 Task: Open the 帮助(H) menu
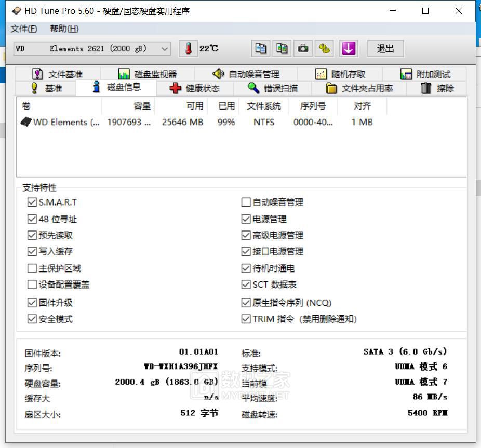(64, 29)
